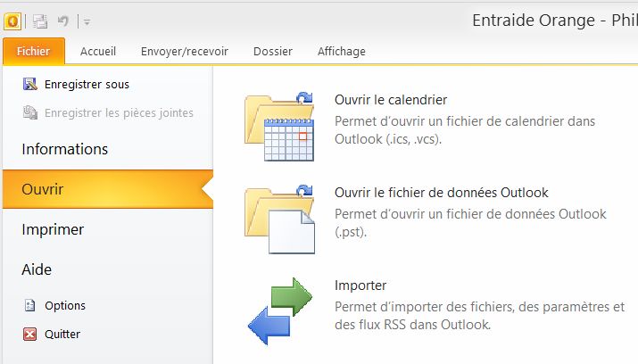
Task: Switch to the Fichier tab
Action: point(33,52)
